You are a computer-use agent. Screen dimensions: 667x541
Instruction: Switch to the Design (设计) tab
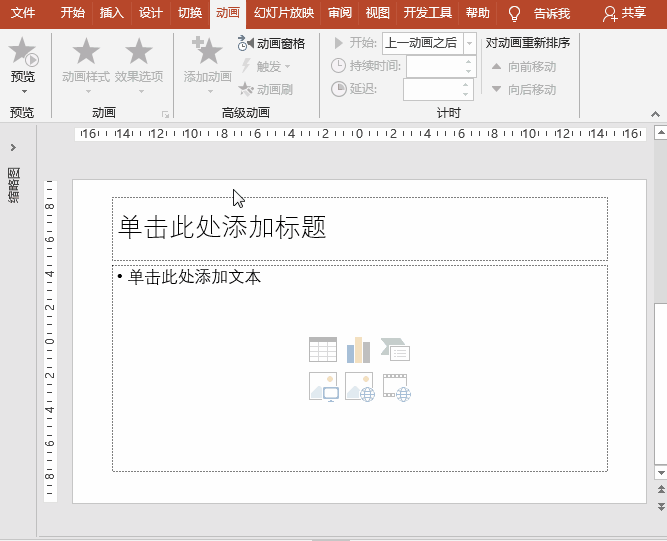pyautogui.click(x=151, y=13)
